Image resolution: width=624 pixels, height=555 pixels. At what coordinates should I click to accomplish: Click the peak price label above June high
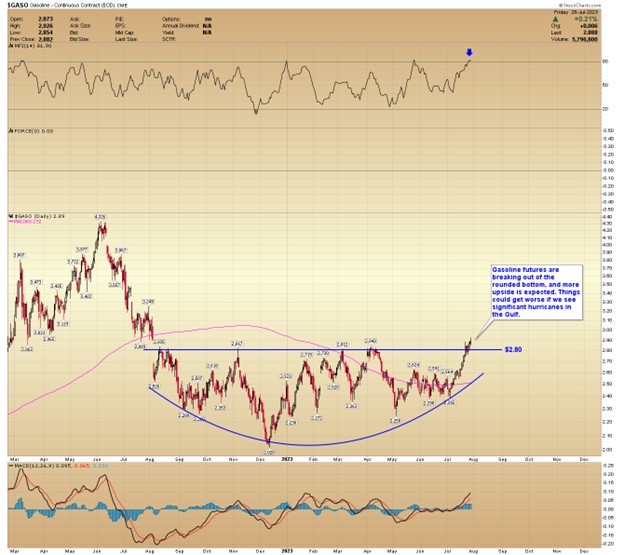tap(100, 217)
